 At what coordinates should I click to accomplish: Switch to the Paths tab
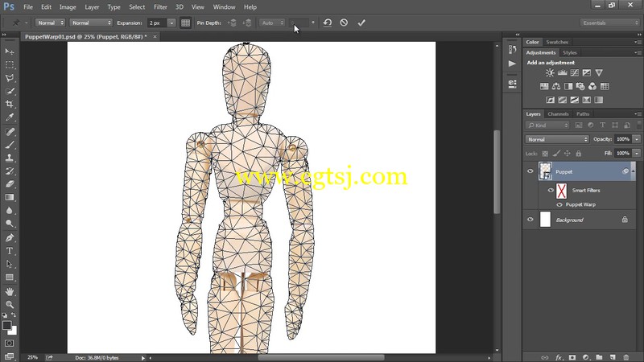click(x=582, y=114)
